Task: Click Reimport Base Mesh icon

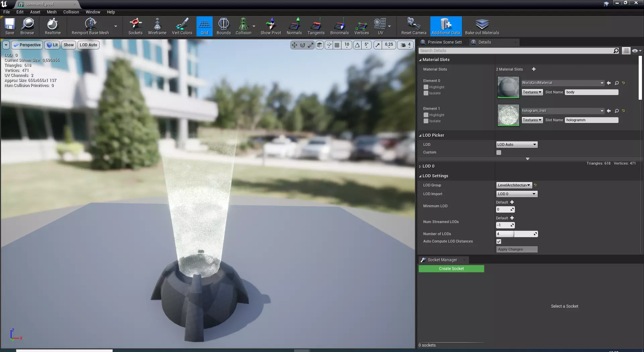Action: 90,26
